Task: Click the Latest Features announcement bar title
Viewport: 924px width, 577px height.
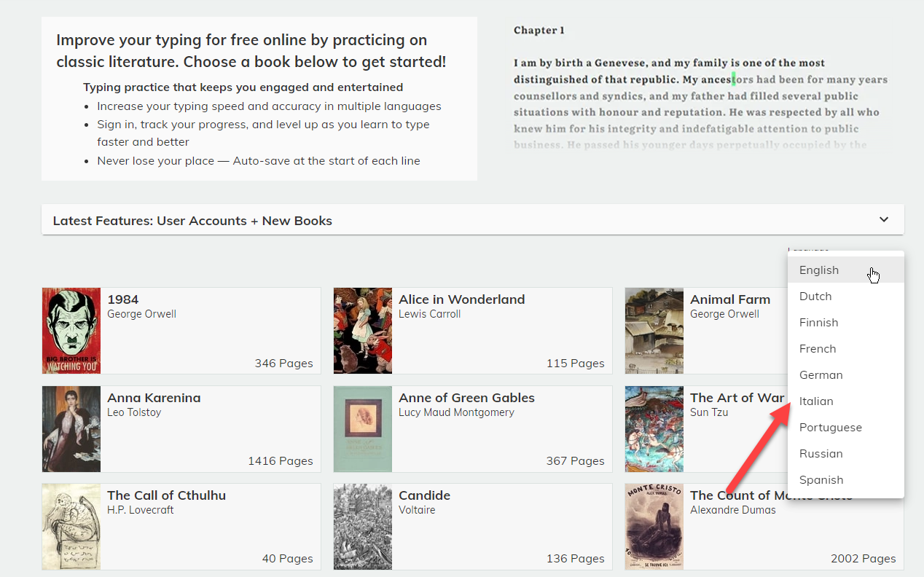Action: [192, 221]
